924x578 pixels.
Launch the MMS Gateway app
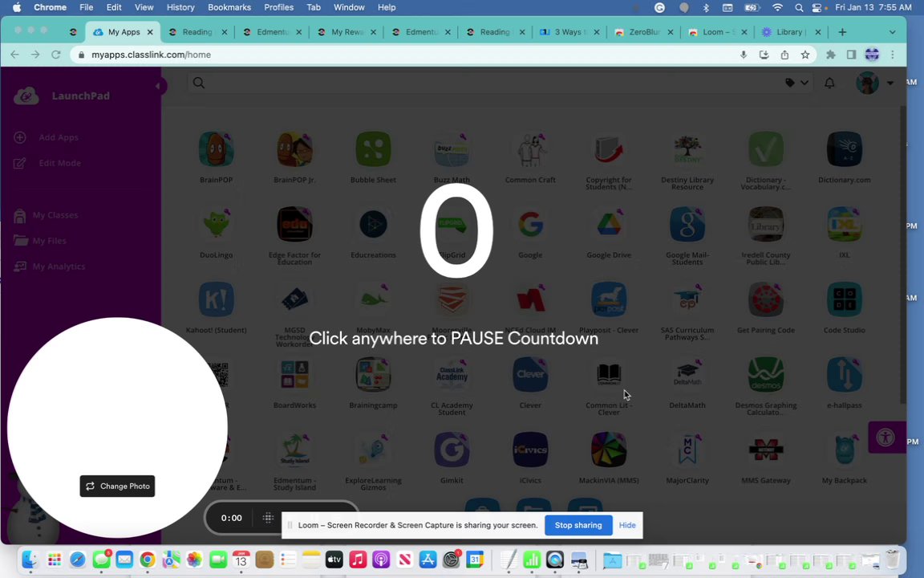click(x=765, y=450)
